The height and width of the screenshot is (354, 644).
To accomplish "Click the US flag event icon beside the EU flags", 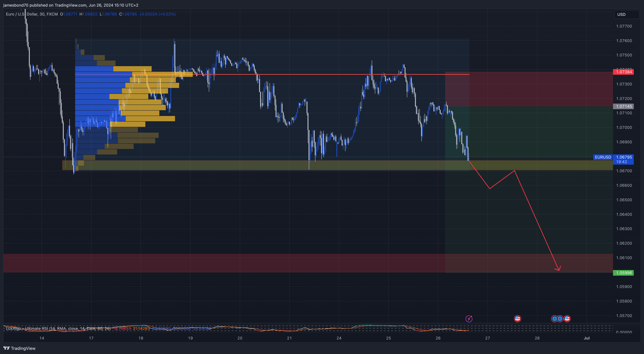I will tap(567, 319).
